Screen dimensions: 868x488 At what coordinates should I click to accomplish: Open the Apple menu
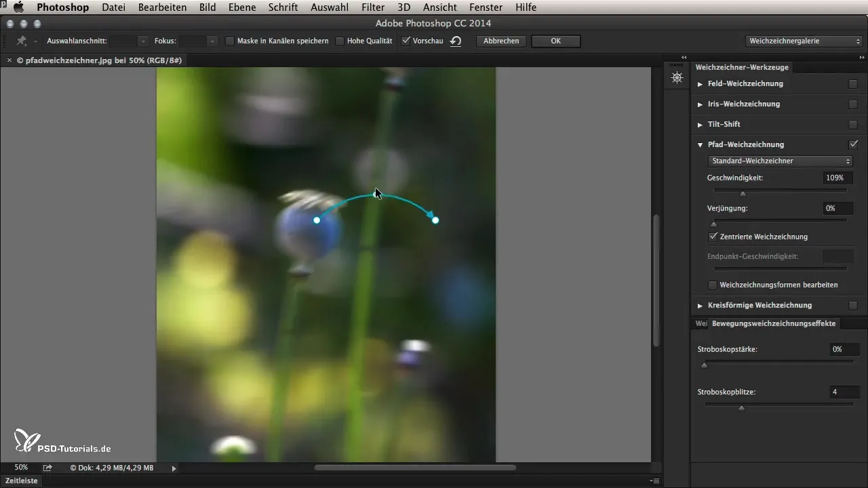point(18,7)
